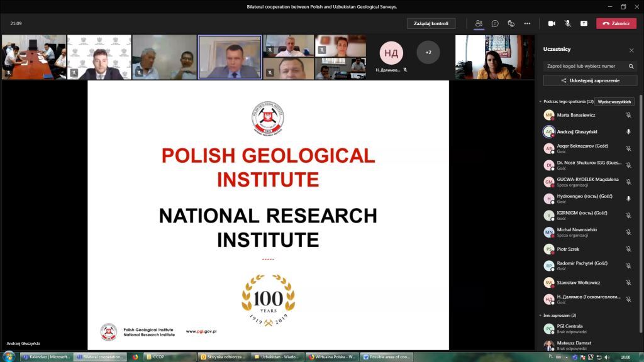
Task: Switch to the Bilateral cooperation taskbar window
Action: point(100,357)
